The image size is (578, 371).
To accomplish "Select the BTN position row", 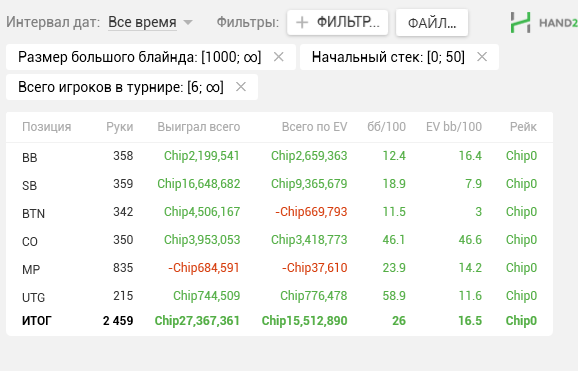I will [279, 212].
